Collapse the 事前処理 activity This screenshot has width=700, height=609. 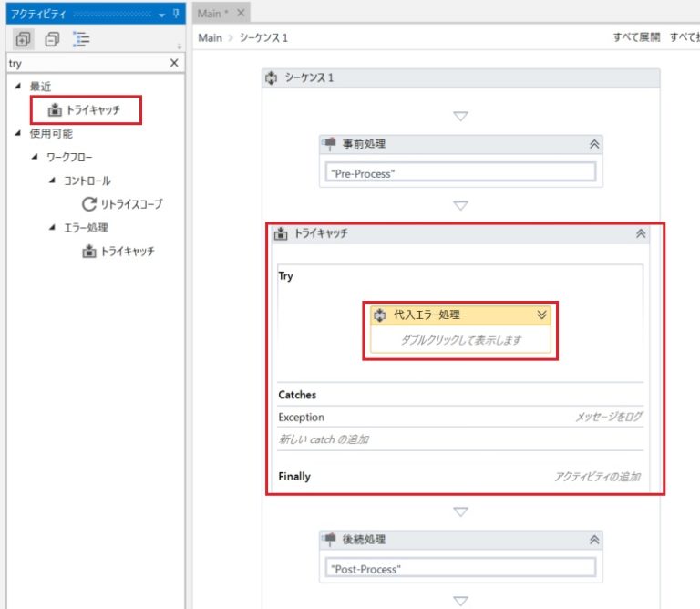click(x=594, y=144)
